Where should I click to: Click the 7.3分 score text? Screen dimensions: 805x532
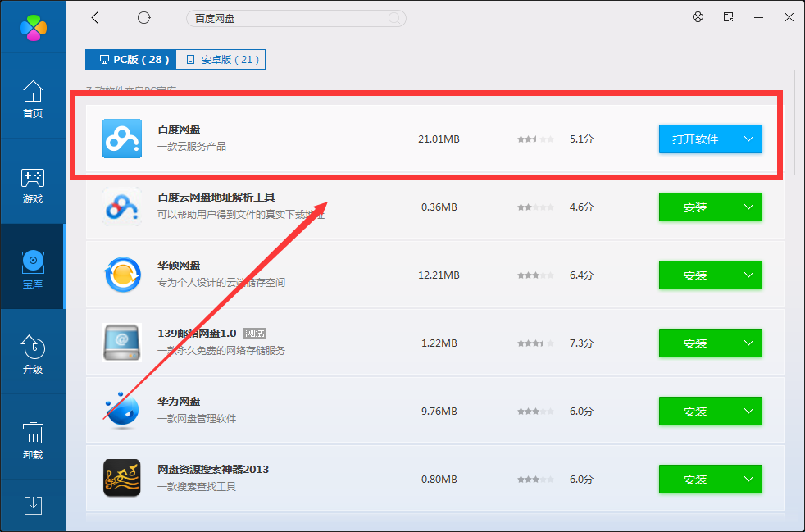[581, 343]
